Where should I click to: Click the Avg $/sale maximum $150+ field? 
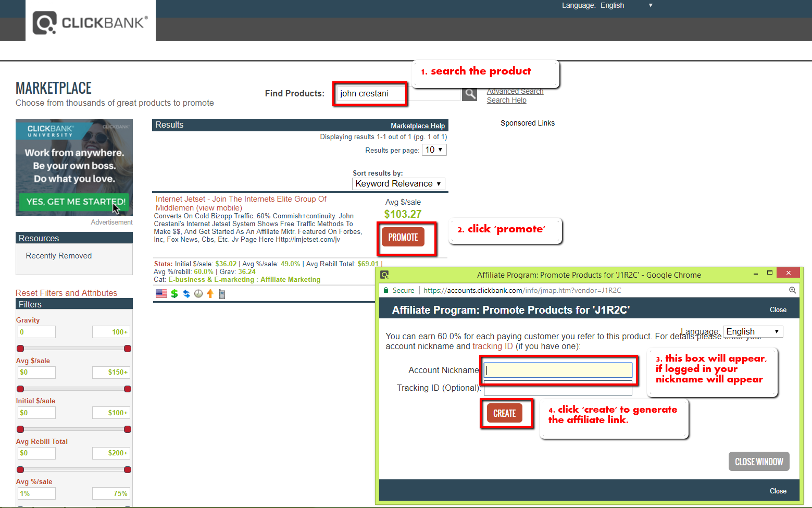click(x=111, y=372)
